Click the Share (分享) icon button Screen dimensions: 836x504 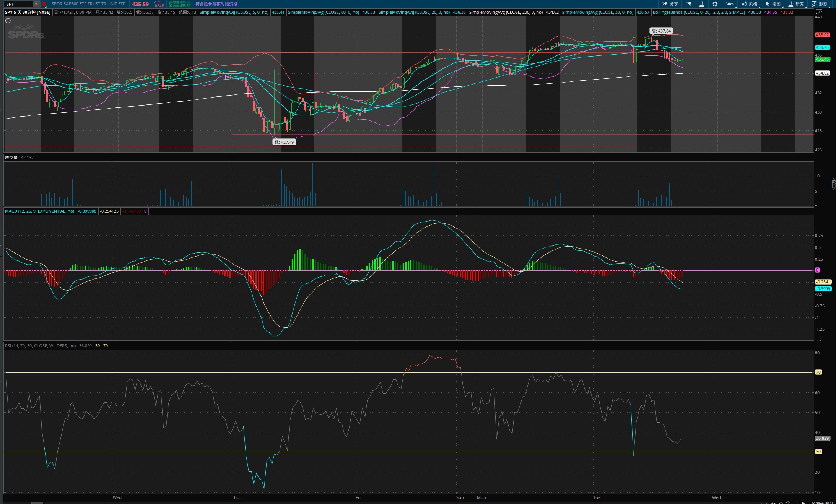pos(669,4)
